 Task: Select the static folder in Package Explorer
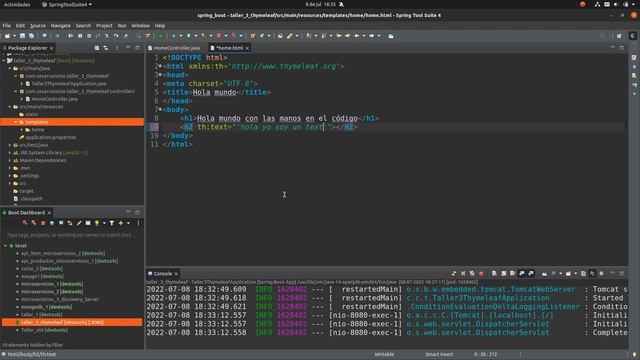[x=31, y=114]
